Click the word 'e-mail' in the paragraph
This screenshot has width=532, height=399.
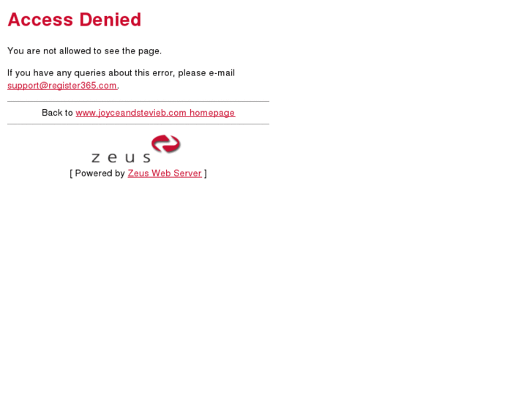click(222, 73)
